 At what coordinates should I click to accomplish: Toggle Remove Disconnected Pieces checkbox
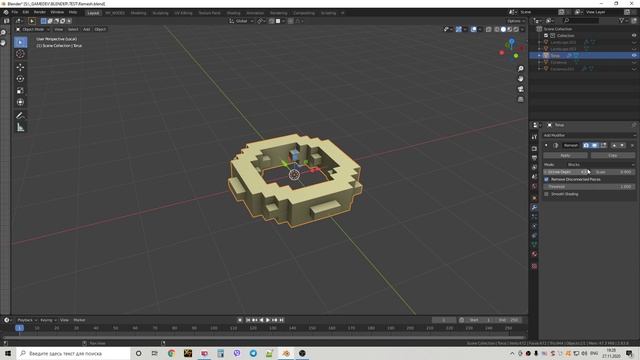(547, 179)
